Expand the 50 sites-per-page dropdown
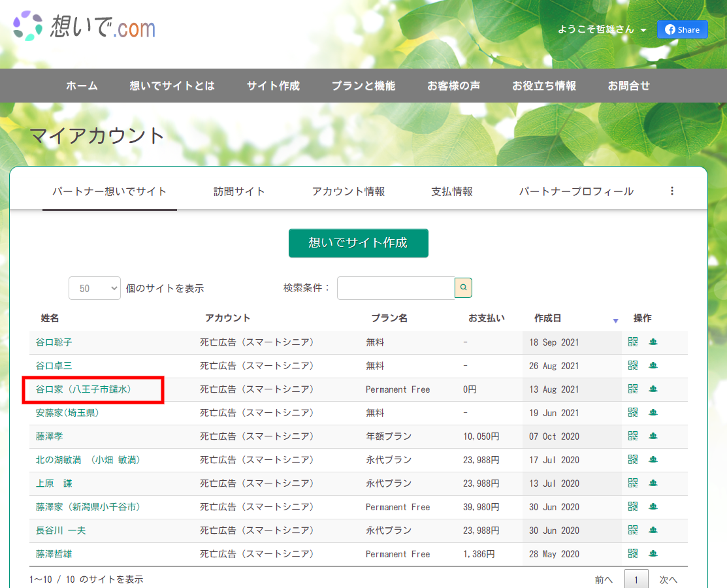 [95, 288]
